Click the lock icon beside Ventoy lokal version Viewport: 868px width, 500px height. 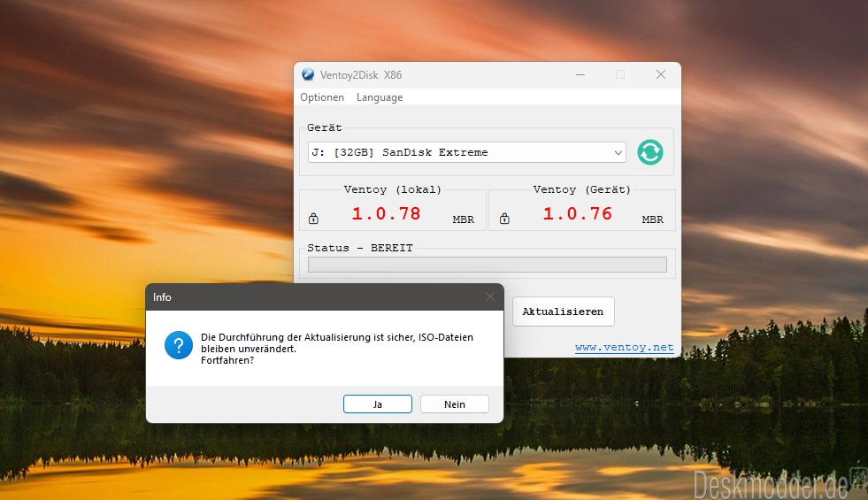tap(313, 219)
